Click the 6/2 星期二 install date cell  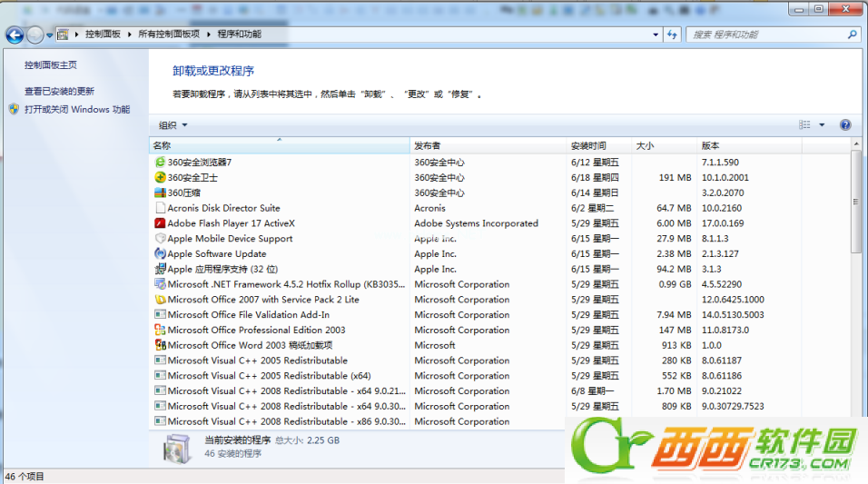[593, 208]
